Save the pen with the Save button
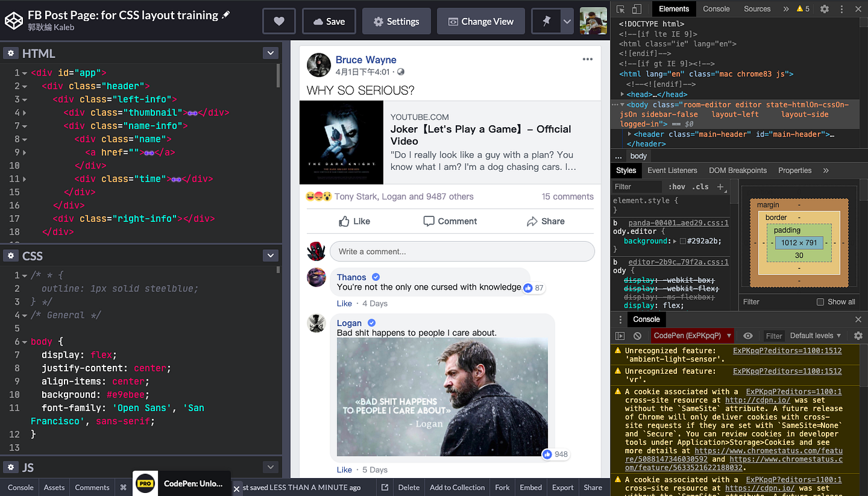Viewport: 868px width, 496px height. [x=329, y=20]
